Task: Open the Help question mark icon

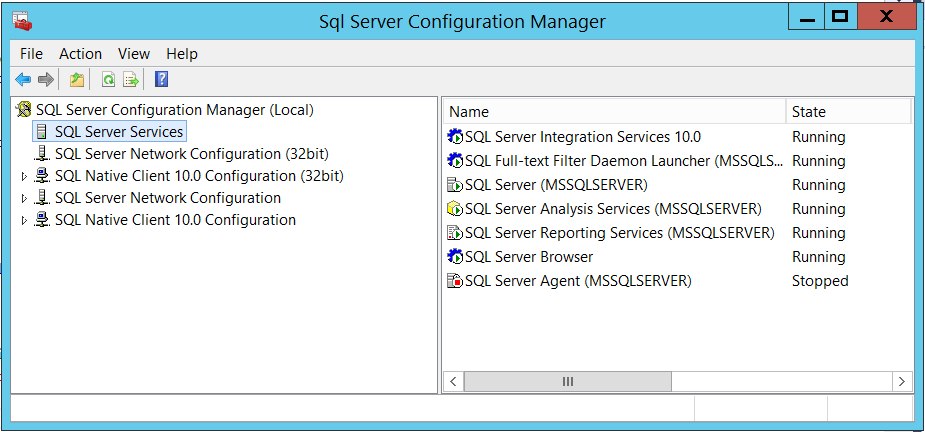Action: click(x=161, y=79)
